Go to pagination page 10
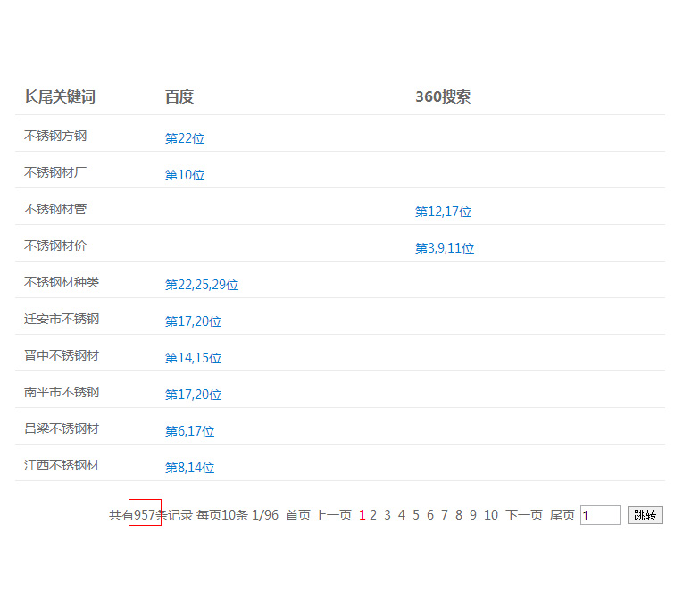The height and width of the screenshot is (616, 683). 491,515
